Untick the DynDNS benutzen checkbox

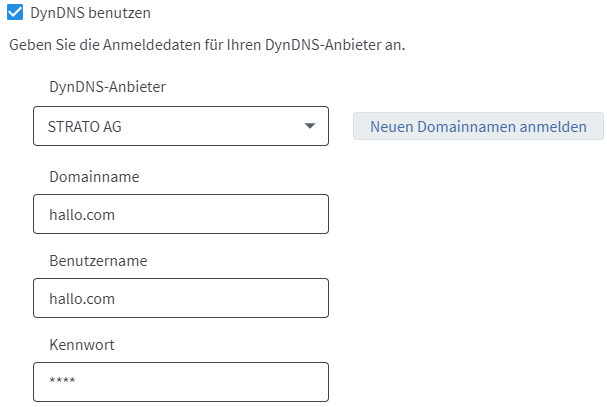(15, 16)
